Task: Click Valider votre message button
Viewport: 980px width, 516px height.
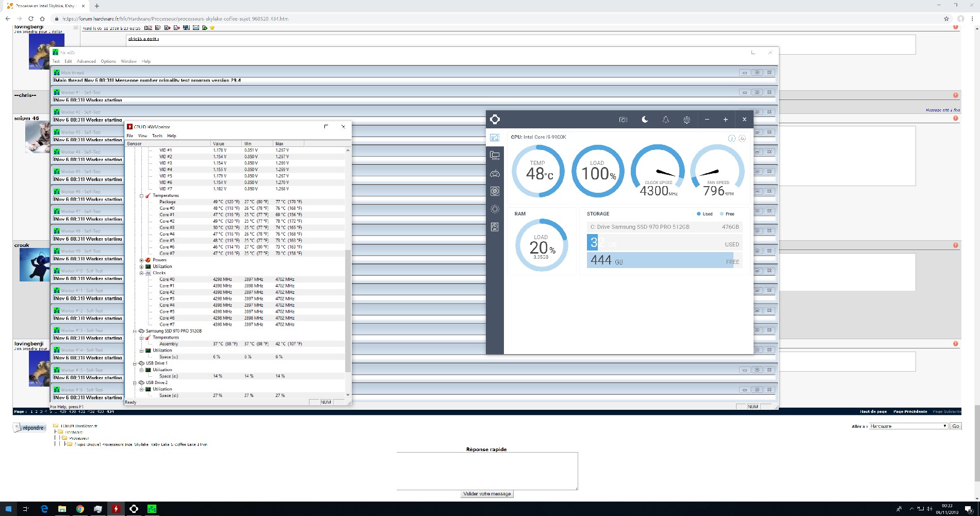Action: [x=487, y=494]
